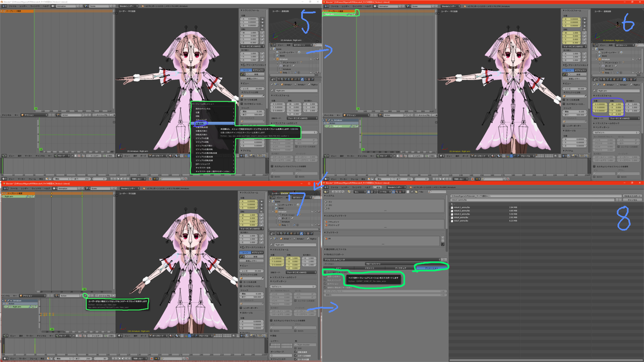Screen dimensions: 644x362
Task: Click the X location lock icon in window 5
Action: tap(262, 19)
